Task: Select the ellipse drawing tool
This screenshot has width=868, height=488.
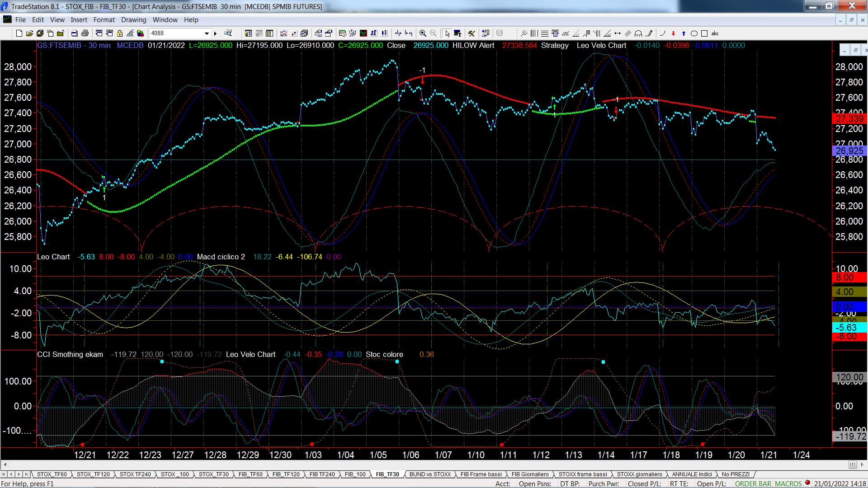Action: (x=694, y=33)
